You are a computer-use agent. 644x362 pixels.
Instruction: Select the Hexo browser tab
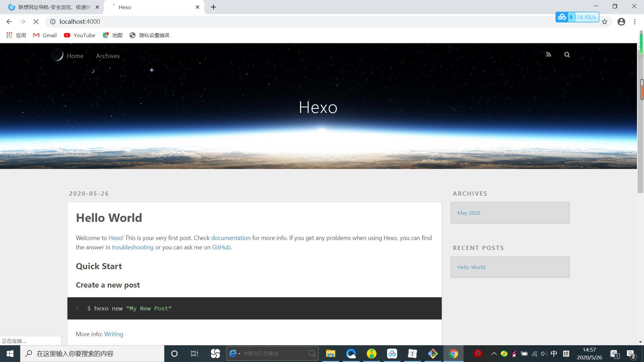[154, 7]
